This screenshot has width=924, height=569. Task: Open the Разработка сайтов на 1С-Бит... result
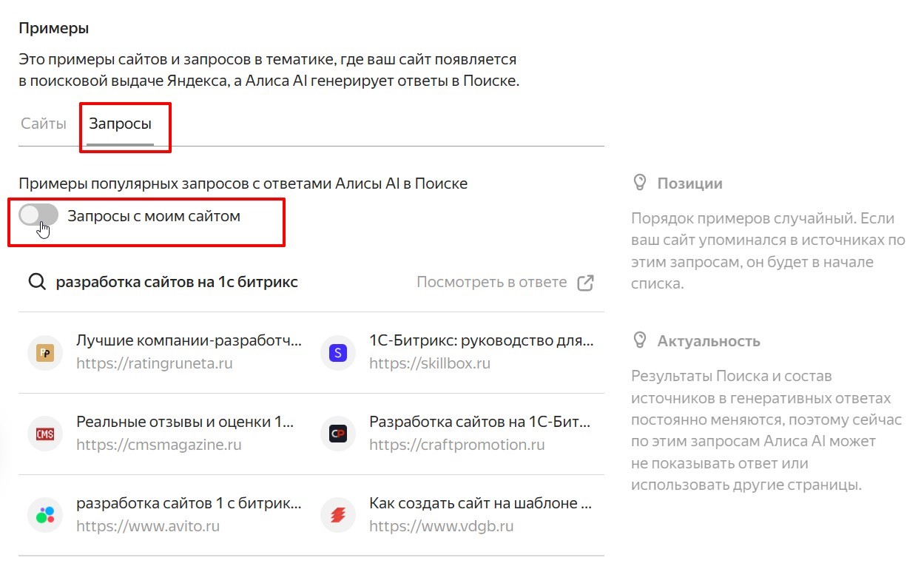[x=480, y=422]
